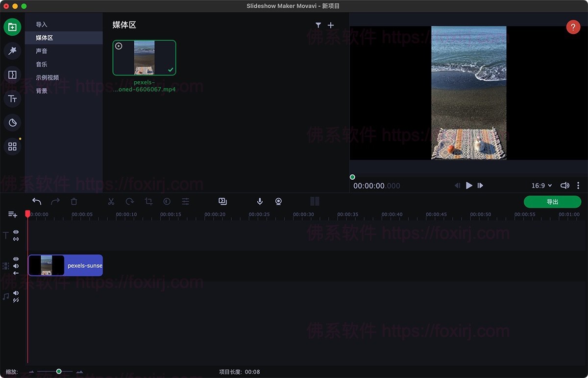The width and height of the screenshot is (588, 378).
Task: Toggle visibility of the titles track
Action: [16, 232]
